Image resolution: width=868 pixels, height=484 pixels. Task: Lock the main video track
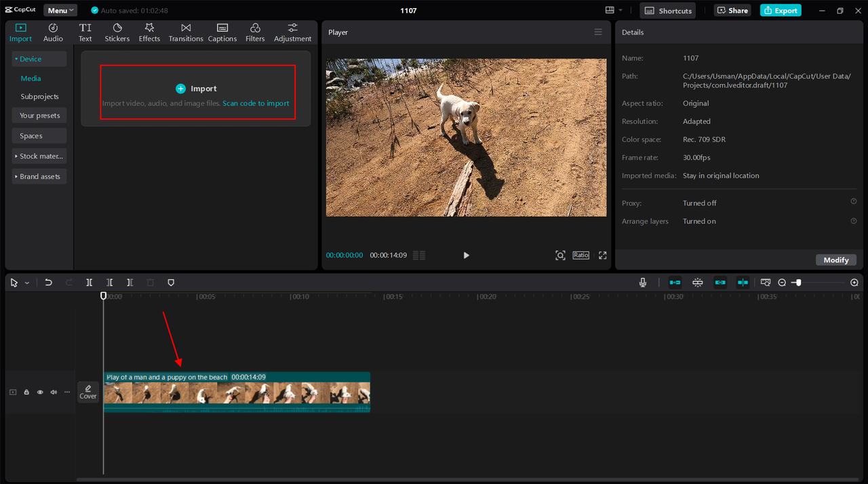click(26, 392)
